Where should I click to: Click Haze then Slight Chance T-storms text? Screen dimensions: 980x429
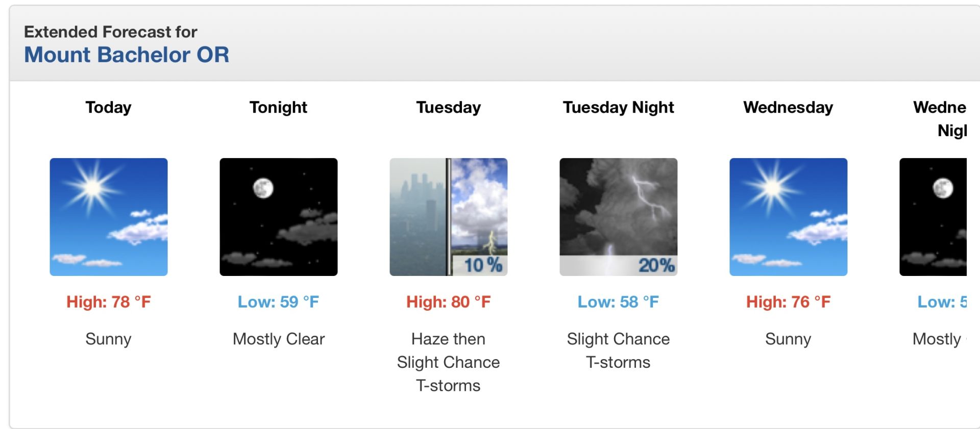449,362
